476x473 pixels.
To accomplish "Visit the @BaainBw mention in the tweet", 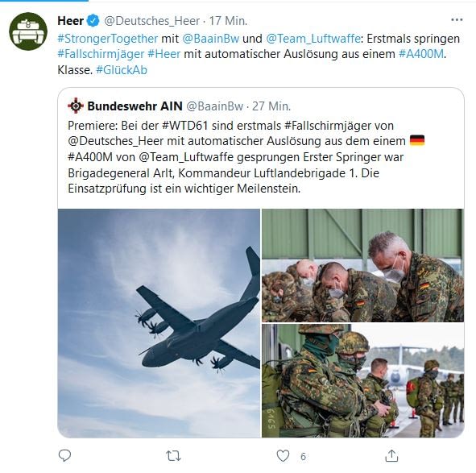I will 211,39.
